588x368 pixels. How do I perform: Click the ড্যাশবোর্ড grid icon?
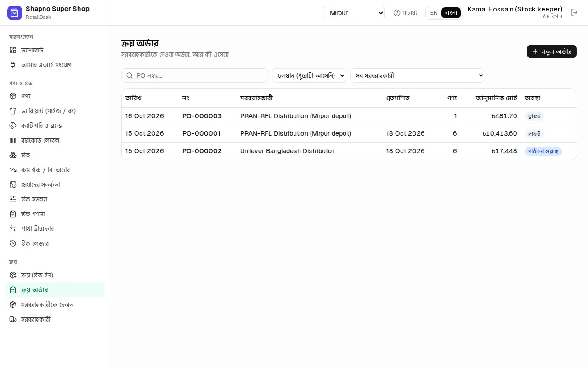pos(13,50)
